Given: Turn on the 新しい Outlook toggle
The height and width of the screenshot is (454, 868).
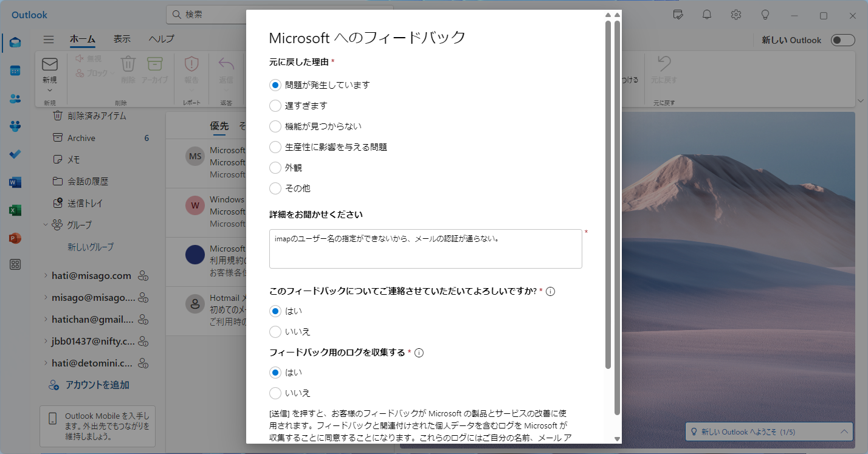Looking at the screenshot, I should [x=843, y=40].
